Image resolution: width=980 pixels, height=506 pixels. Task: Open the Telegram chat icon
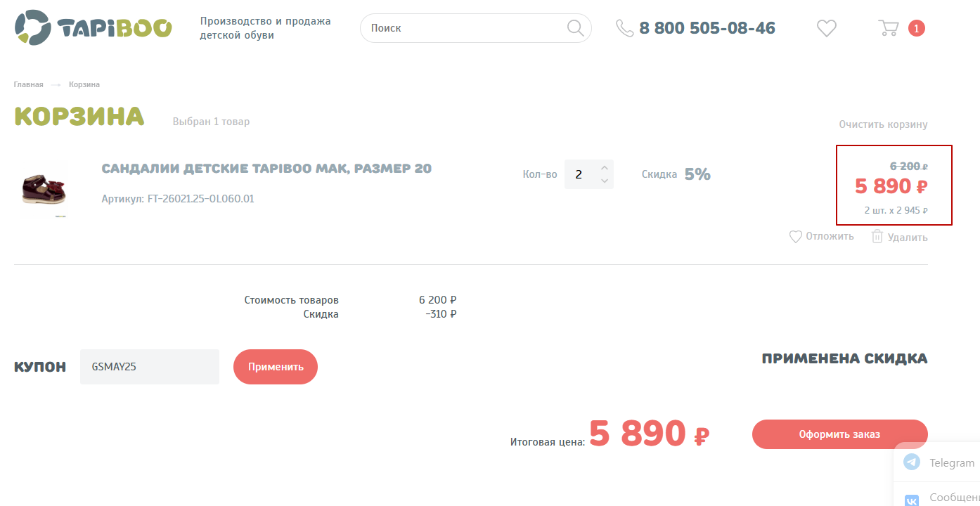coord(912,462)
